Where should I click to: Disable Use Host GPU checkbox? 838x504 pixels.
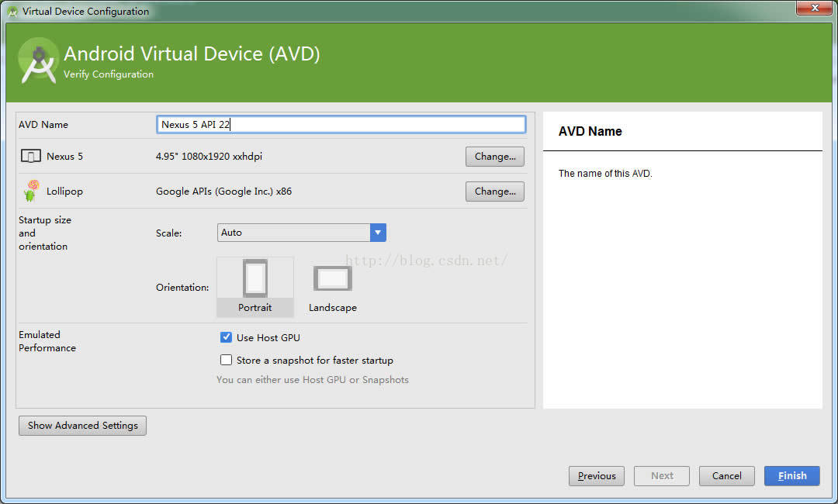coord(226,337)
